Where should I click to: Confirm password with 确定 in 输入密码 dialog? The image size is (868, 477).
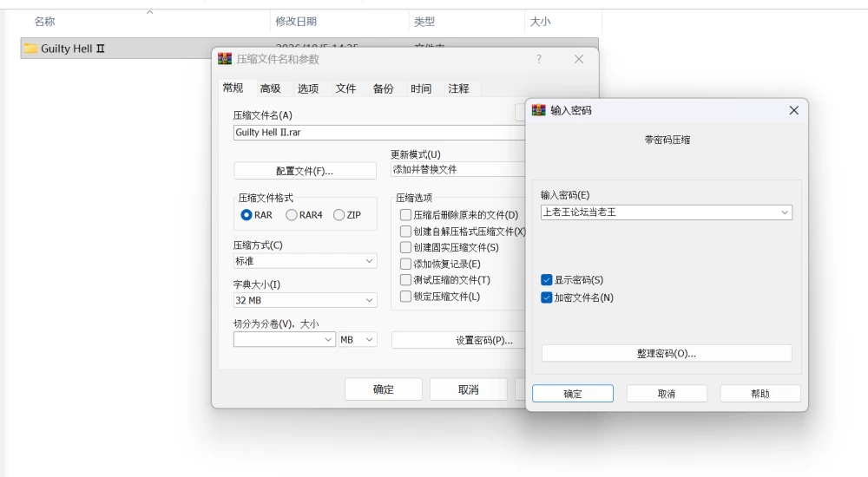pyautogui.click(x=572, y=394)
